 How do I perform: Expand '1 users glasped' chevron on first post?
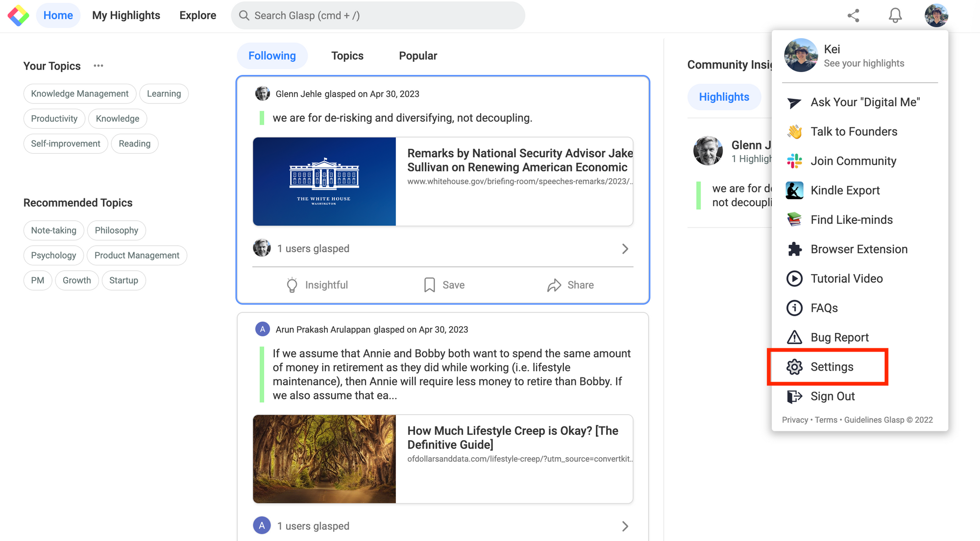(x=625, y=249)
